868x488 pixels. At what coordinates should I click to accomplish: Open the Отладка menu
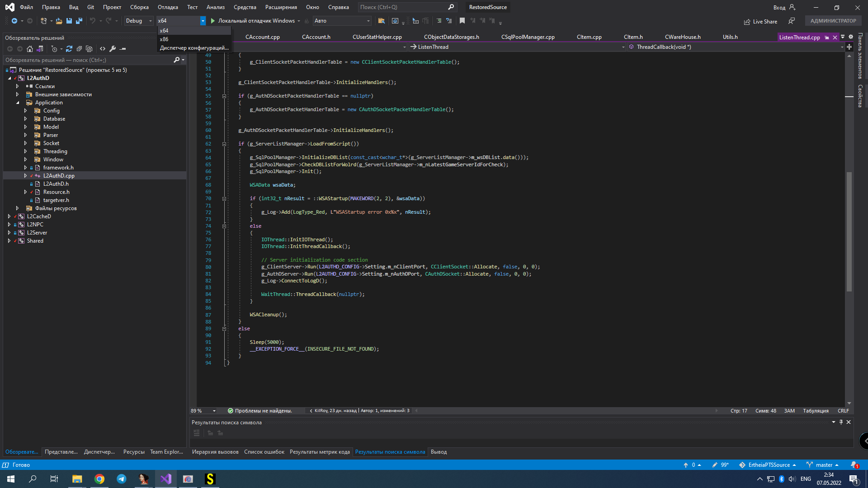168,7
